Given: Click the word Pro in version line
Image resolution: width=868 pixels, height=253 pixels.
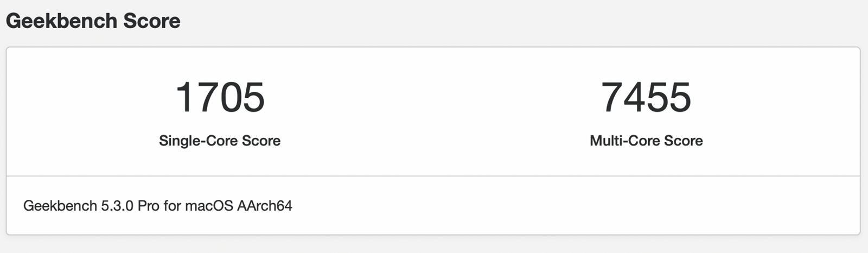Looking at the screenshot, I should point(149,206).
